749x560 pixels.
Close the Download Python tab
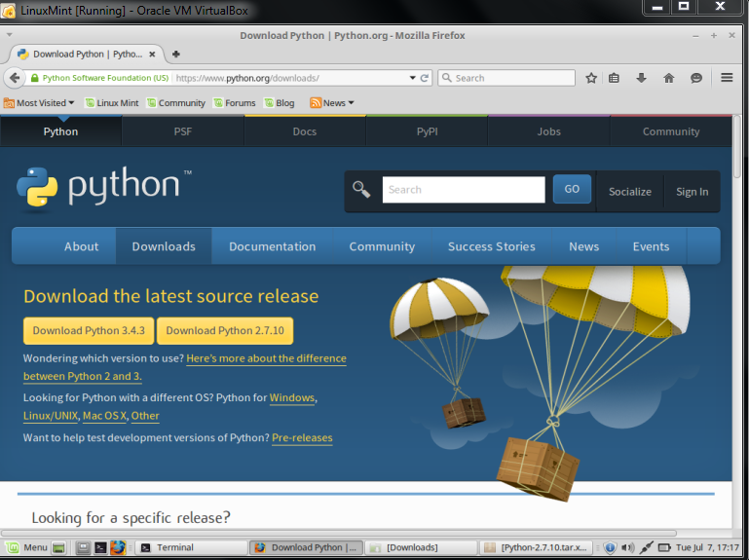[x=152, y=54]
